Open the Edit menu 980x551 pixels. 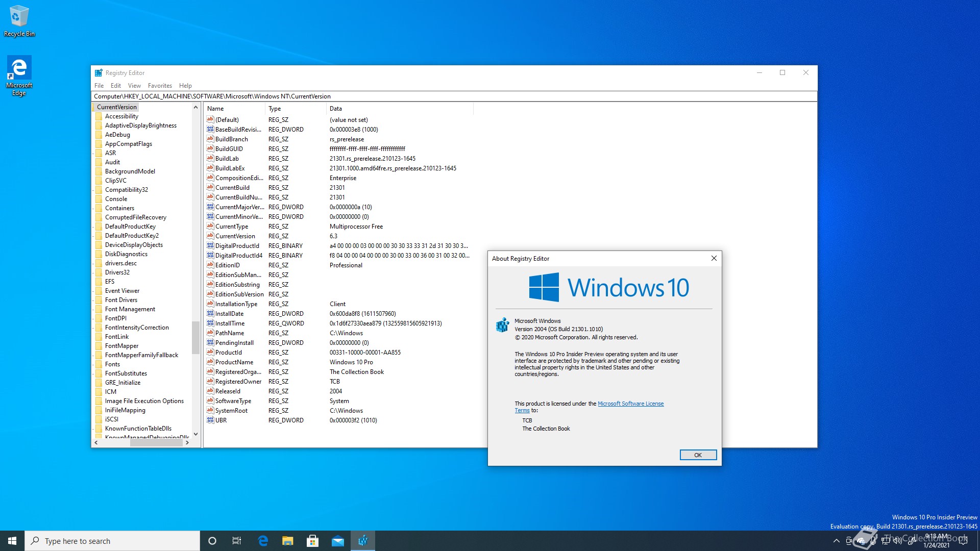[116, 86]
